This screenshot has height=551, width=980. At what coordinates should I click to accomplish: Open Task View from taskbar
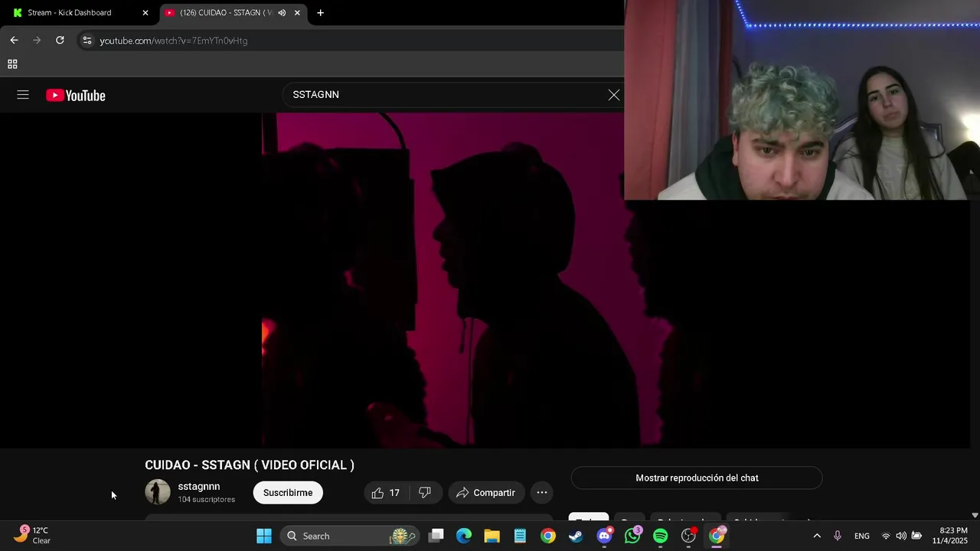(436, 536)
